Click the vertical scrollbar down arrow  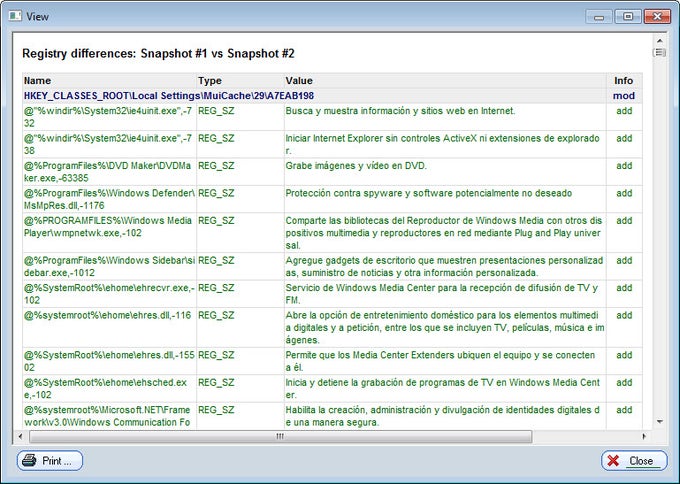click(660, 422)
